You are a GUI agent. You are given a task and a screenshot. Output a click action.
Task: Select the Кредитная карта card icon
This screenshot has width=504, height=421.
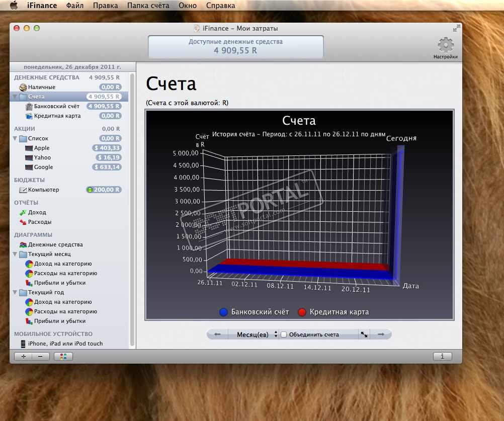(x=29, y=116)
